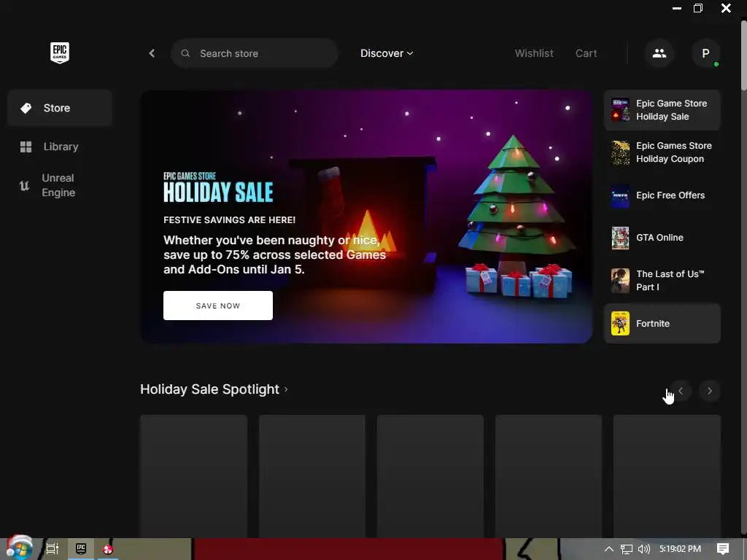
Task: Click the Epic Free Offers thumbnail
Action: 620,195
